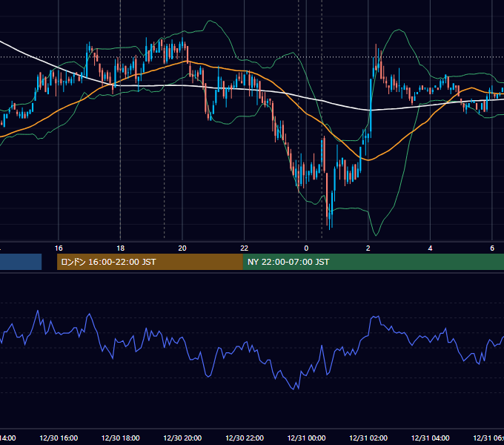The width and height of the screenshot is (504, 445).
Task: Click hour label 18 on the price chart axis
Action: pyautogui.click(x=121, y=248)
